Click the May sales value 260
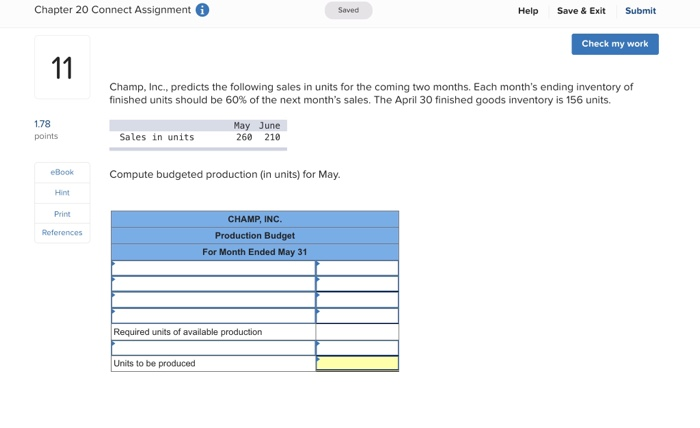Image resolution: width=700 pixels, height=428 pixels. pos(244,137)
